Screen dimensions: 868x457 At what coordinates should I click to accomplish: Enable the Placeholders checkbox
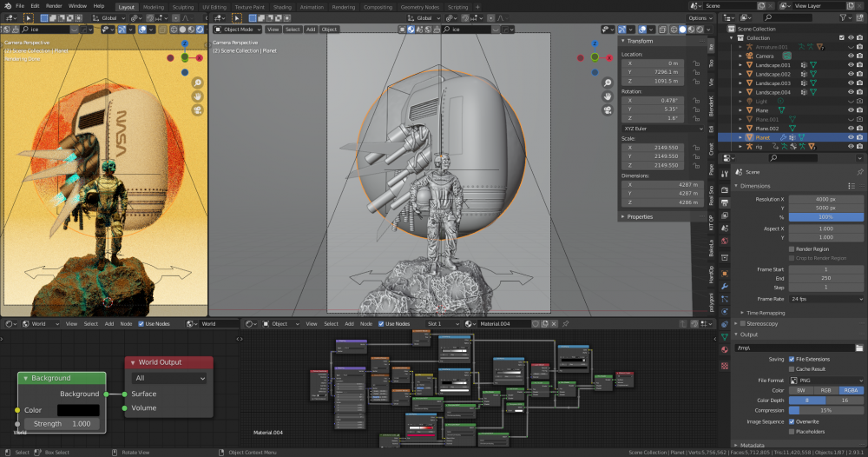pos(792,432)
